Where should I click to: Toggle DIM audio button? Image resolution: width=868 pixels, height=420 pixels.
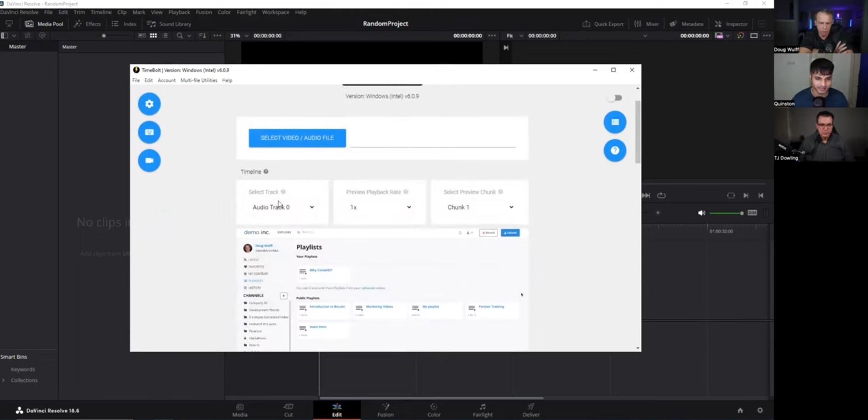tap(752, 213)
